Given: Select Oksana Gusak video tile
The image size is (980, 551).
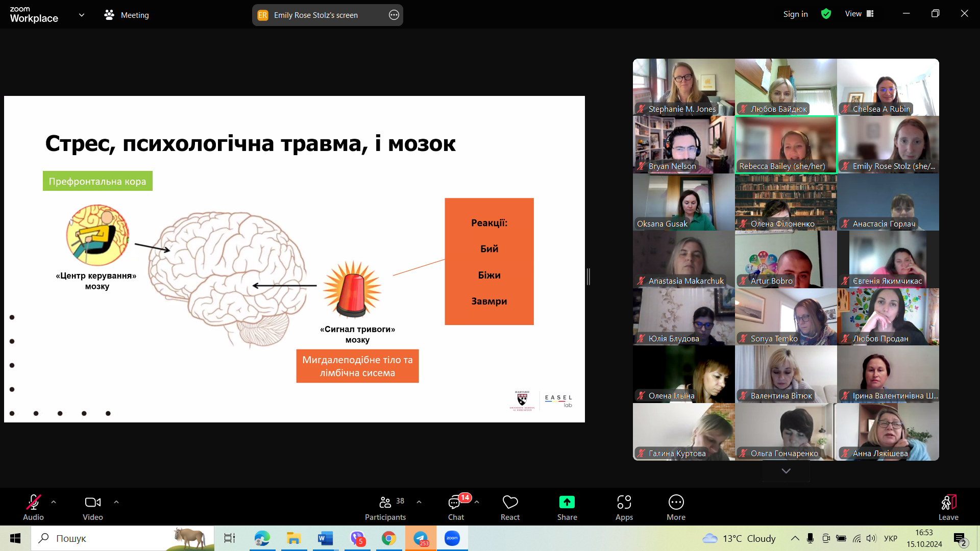Looking at the screenshot, I should point(684,202).
